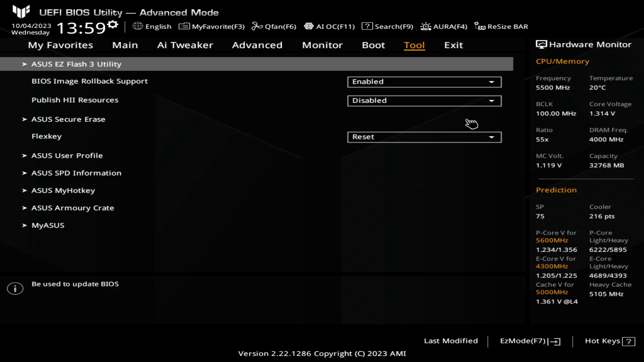This screenshot has width=644, height=362.
Task: Click the 4000 MHz DRAM frequency value
Action: (606, 139)
